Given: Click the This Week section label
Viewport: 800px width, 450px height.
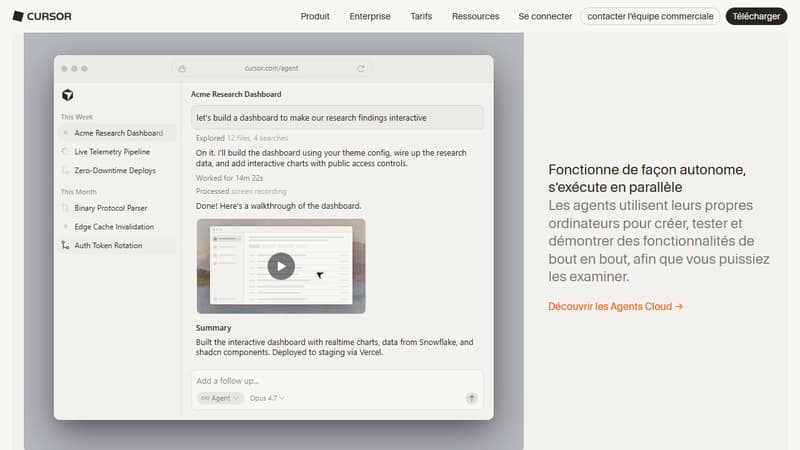Looking at the screenshot, I should [77, 117].
